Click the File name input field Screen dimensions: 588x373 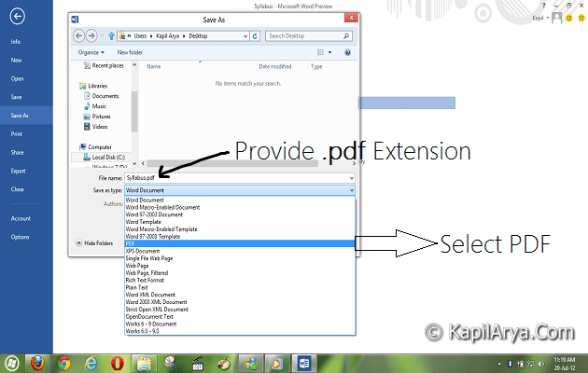pyautogui.click(x=236, y=178)
